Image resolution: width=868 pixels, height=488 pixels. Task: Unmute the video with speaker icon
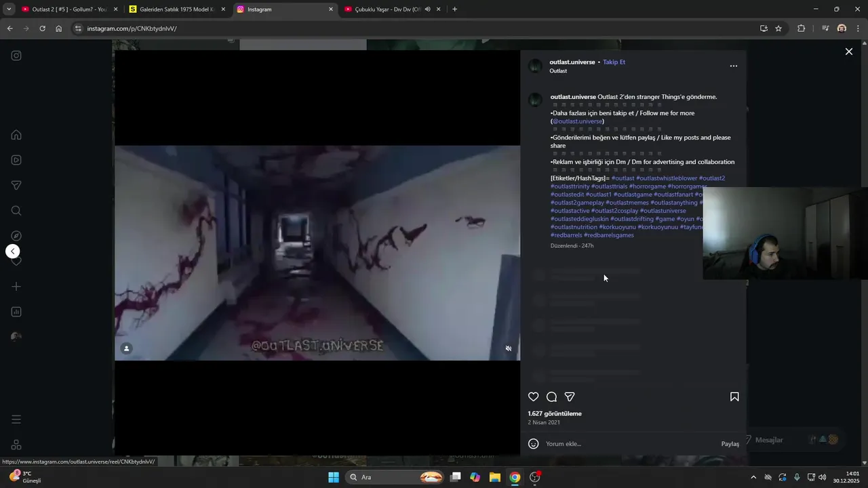(x=509, y=348)
